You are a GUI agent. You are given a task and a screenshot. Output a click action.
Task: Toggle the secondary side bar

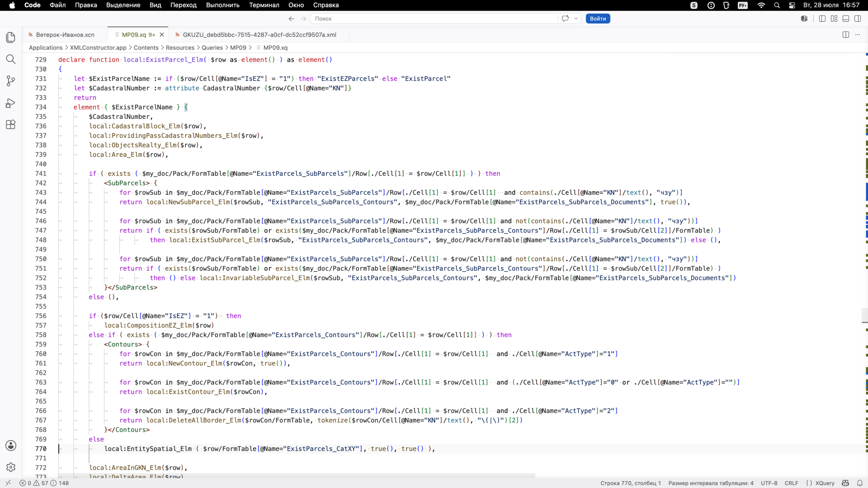click(857, 19)
